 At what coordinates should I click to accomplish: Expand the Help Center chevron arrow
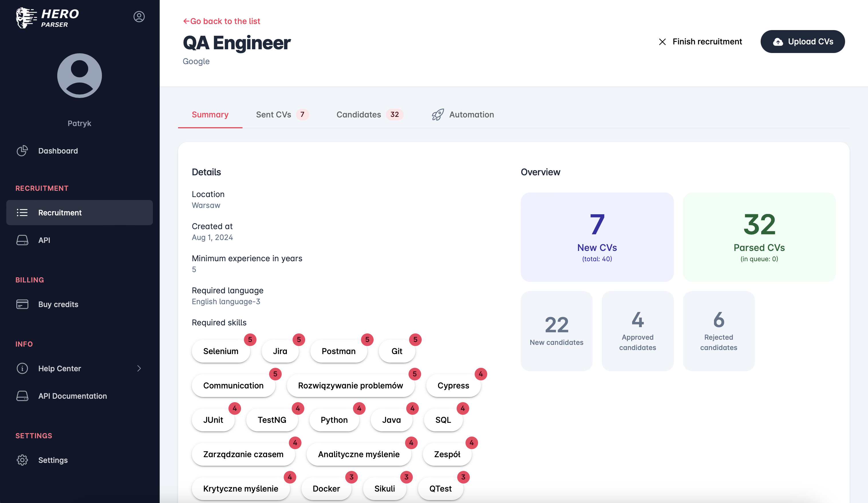point(139,368)
